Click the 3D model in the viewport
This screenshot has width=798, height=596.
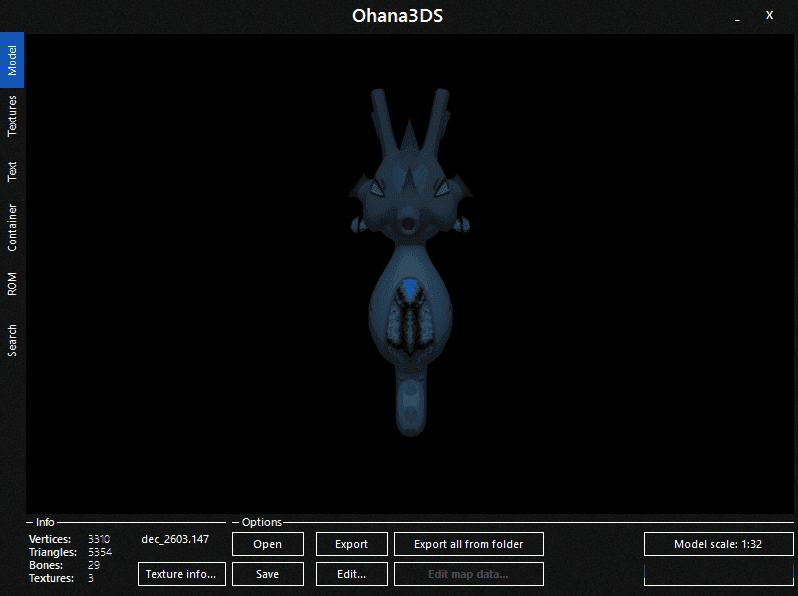410,265
